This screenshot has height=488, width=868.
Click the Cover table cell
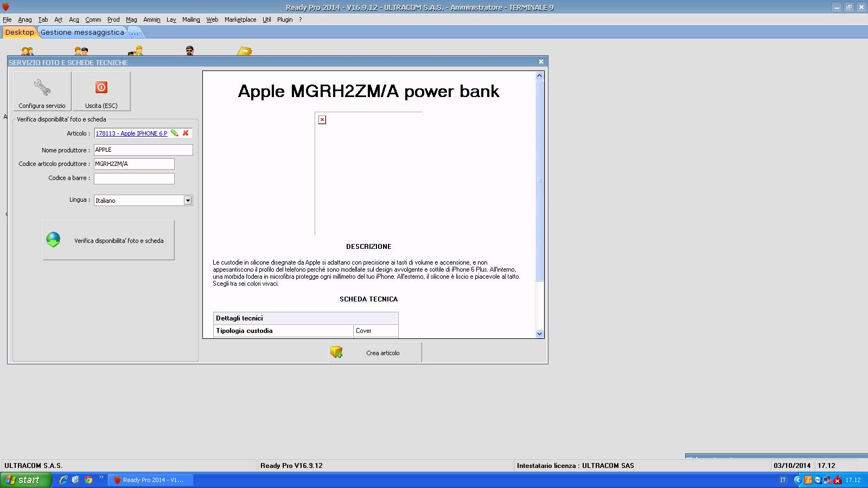click(x=375, y=331)
